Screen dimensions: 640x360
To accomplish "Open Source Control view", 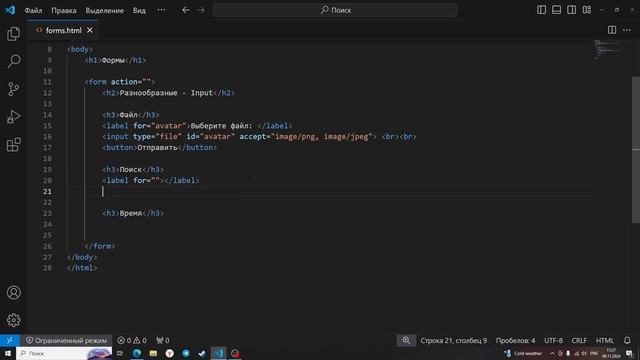I will click(x=13, y=89).
